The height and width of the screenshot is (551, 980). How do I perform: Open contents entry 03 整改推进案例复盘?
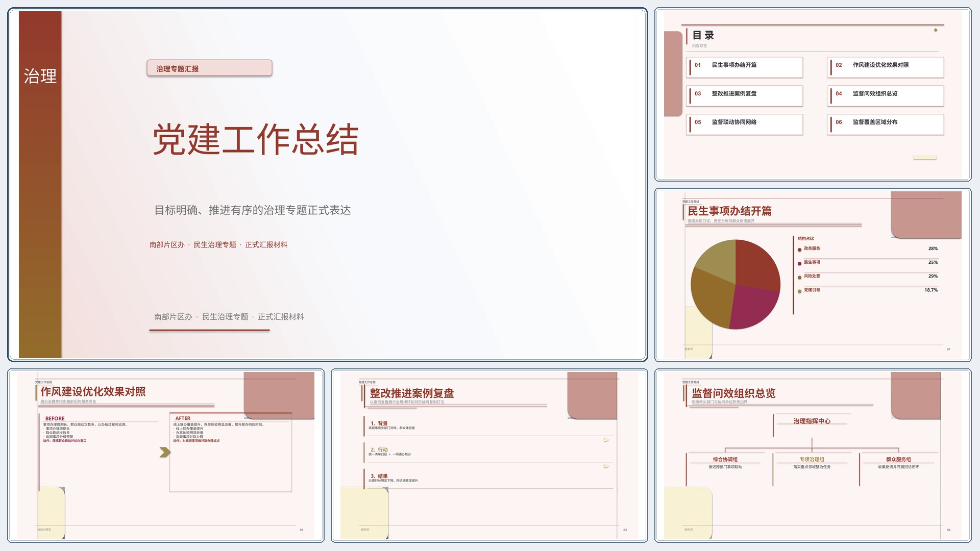click(745, 95)
